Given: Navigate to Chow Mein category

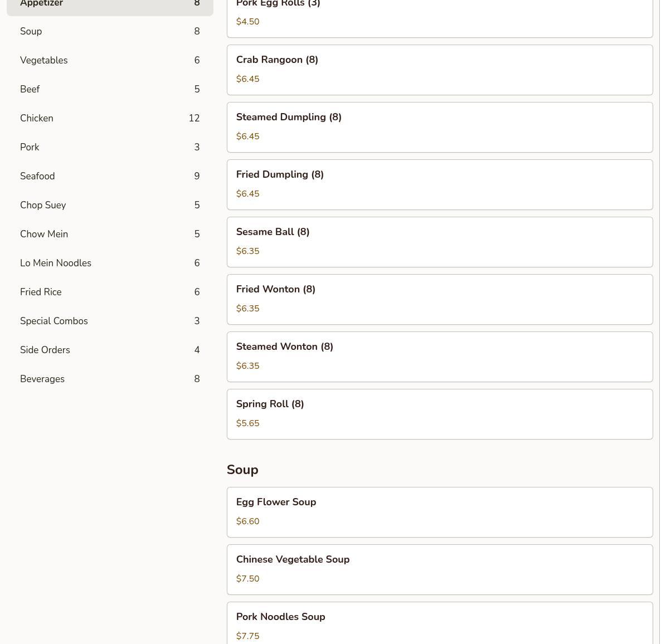Looking at the screenshot, I should 110,234.
